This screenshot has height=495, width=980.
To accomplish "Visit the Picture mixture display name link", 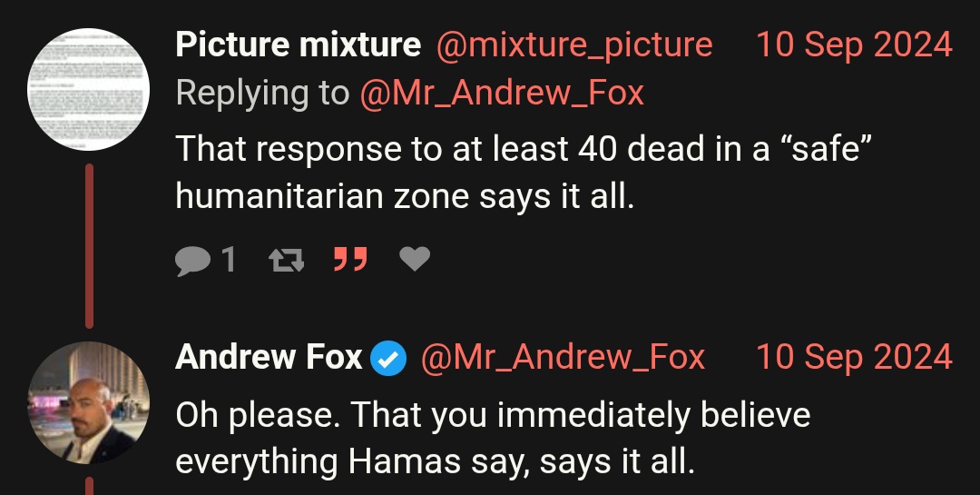I will click(x=299, y=45).
